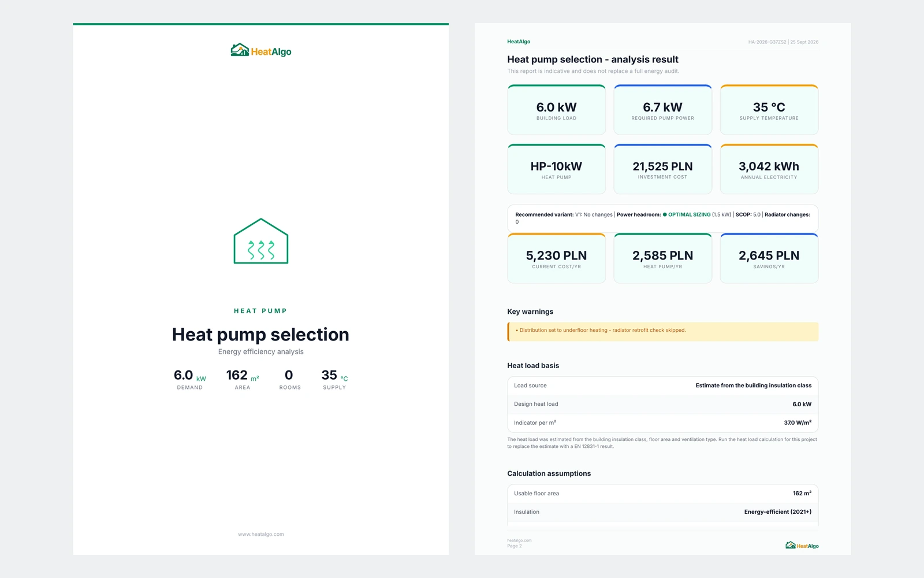Click the HeatAlgo header text on page 2

coord(519,42)
